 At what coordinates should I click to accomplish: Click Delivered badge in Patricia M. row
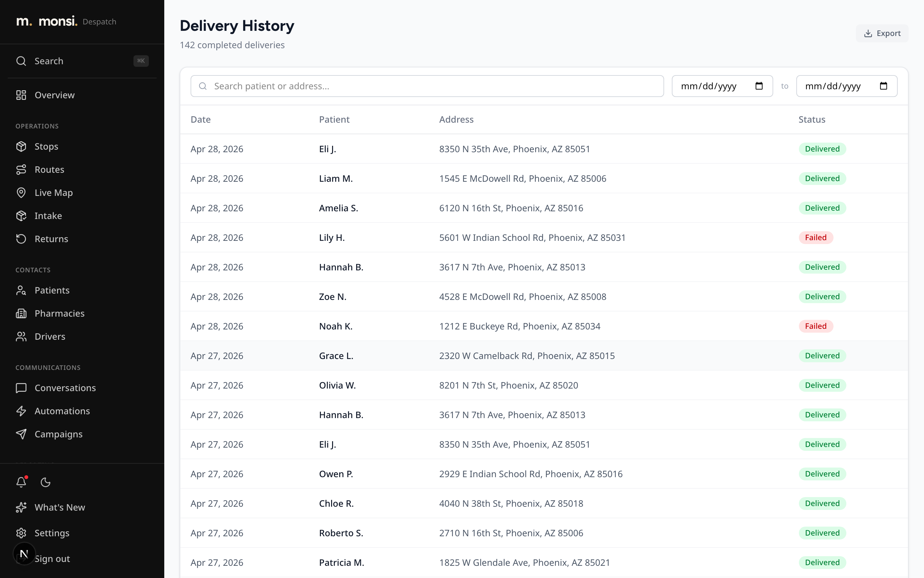coord(822,562)
